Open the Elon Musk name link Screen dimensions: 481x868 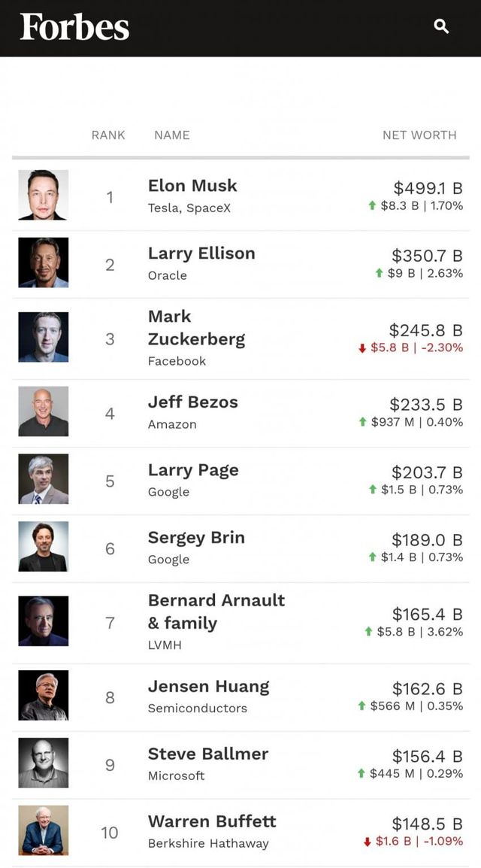pyautogui.click(x=192, y=186)
